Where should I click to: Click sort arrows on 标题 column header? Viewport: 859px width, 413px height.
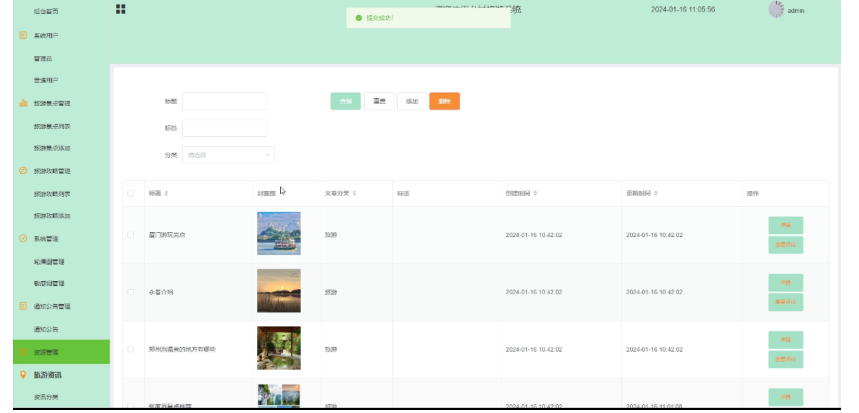[166, 193]
